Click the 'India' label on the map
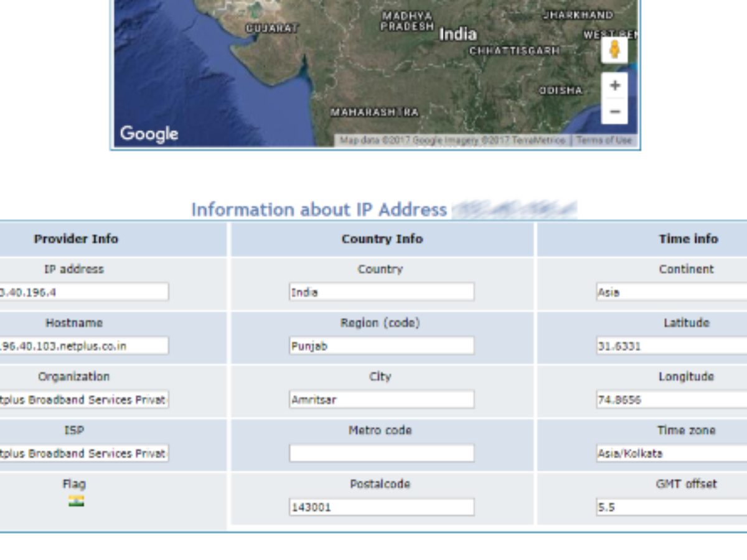Screen dimensions: 747x560 [x=458, y=34]
